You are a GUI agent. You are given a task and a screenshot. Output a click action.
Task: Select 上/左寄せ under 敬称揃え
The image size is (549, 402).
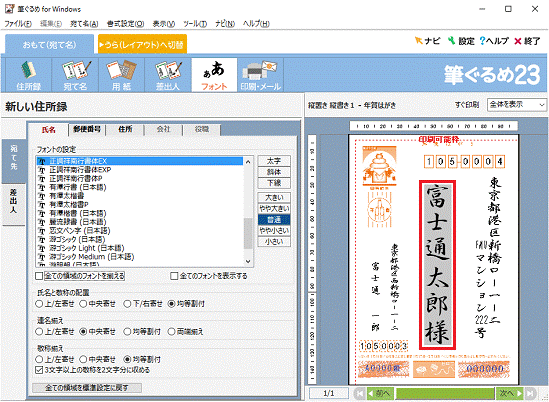click(39, 359)
